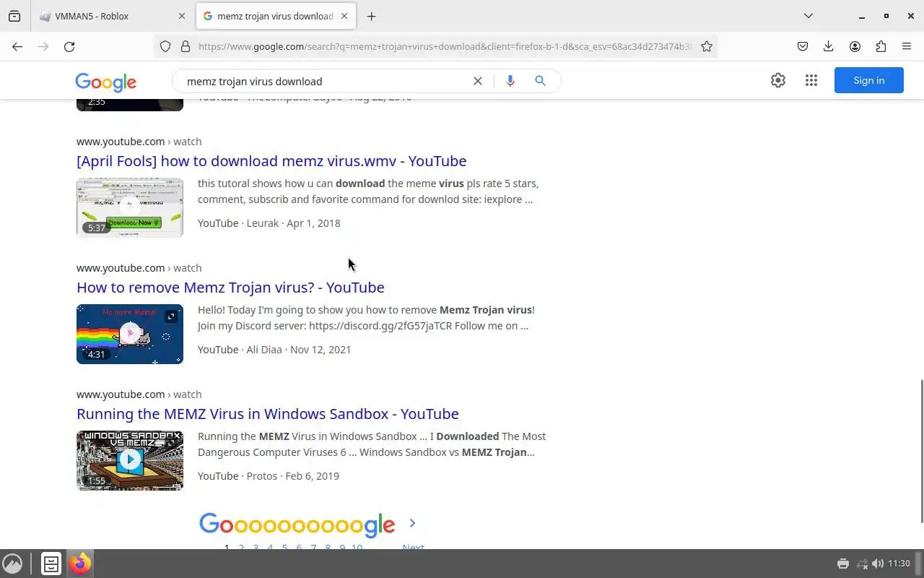The width and height of the screenshot is (924, 578).
Task: Click 'YouTube · Ali Diaa · Nov 12, 2021' text
Action: (x=274, y=349)
